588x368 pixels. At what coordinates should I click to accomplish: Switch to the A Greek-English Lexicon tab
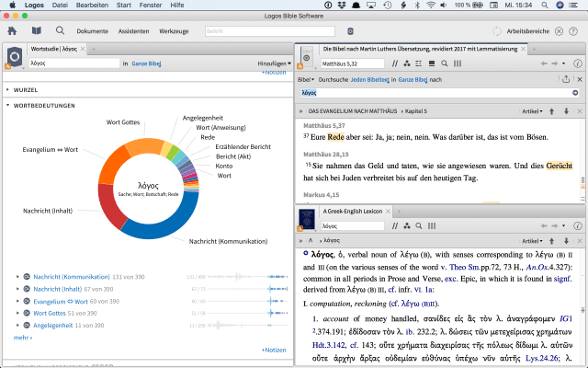pyautogui.click(x=354, y=211)
